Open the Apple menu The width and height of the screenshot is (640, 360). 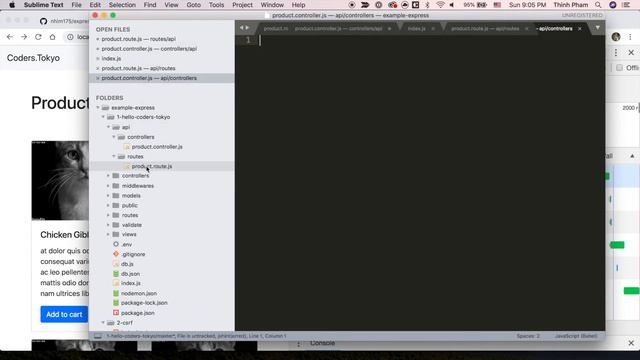pos(12,5)
